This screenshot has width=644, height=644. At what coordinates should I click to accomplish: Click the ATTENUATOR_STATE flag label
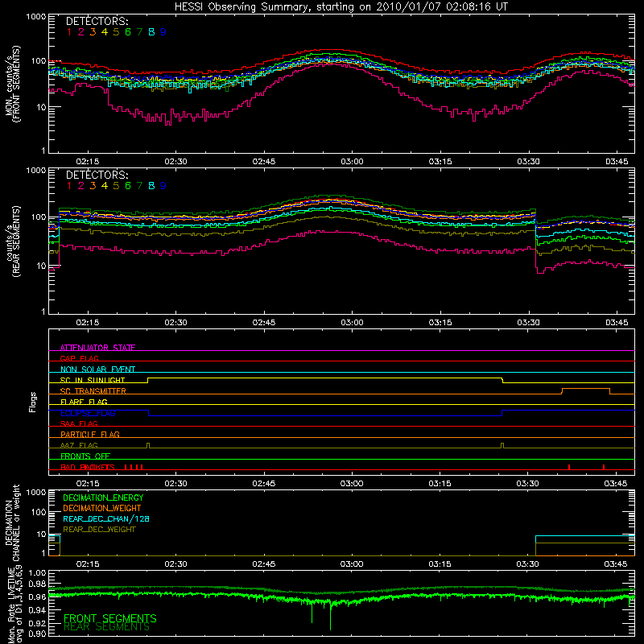(97, 348)
